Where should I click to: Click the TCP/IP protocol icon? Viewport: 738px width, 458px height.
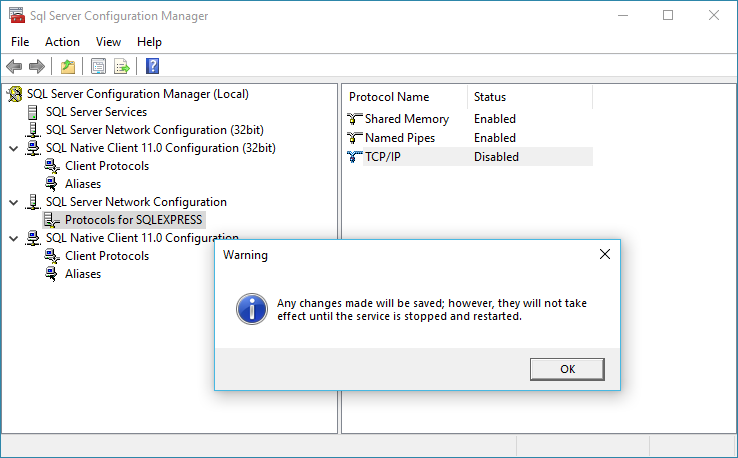point(354,157)
